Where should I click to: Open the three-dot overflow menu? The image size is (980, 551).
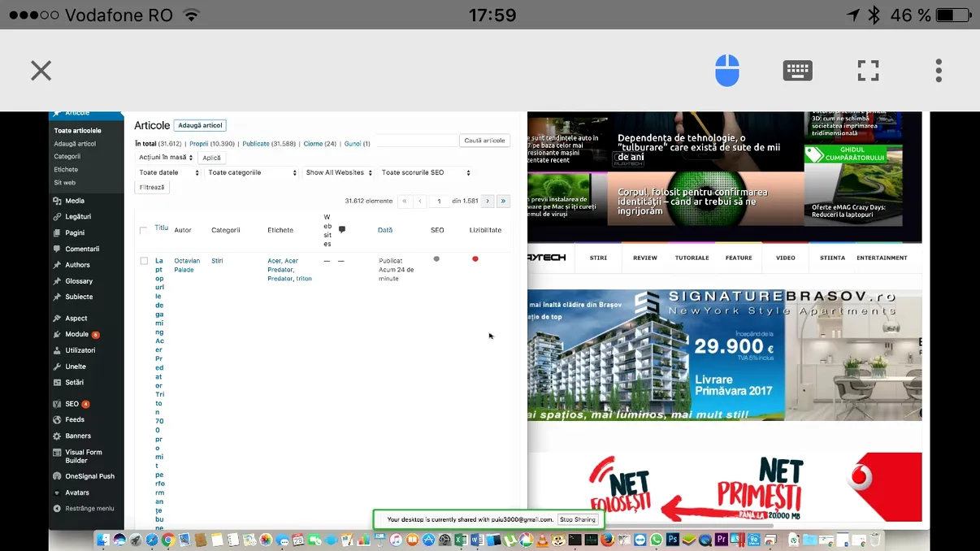(x=939, y=71)
